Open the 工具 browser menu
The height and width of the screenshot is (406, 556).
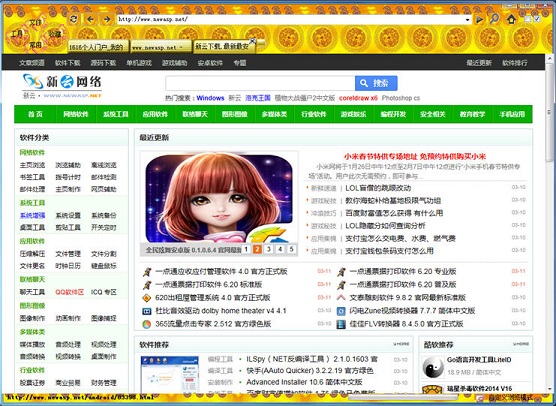[17, 34]
